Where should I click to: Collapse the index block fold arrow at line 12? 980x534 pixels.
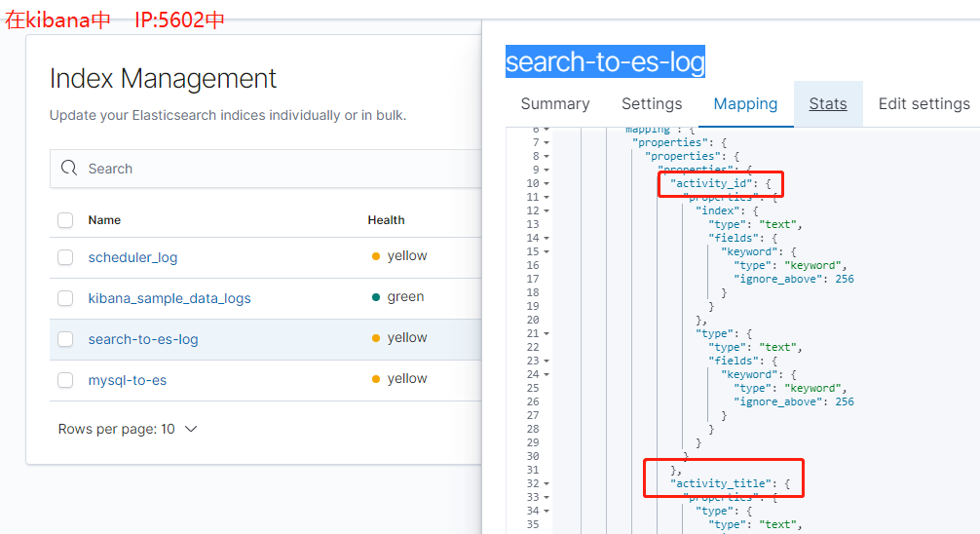[x=547, y=210]
